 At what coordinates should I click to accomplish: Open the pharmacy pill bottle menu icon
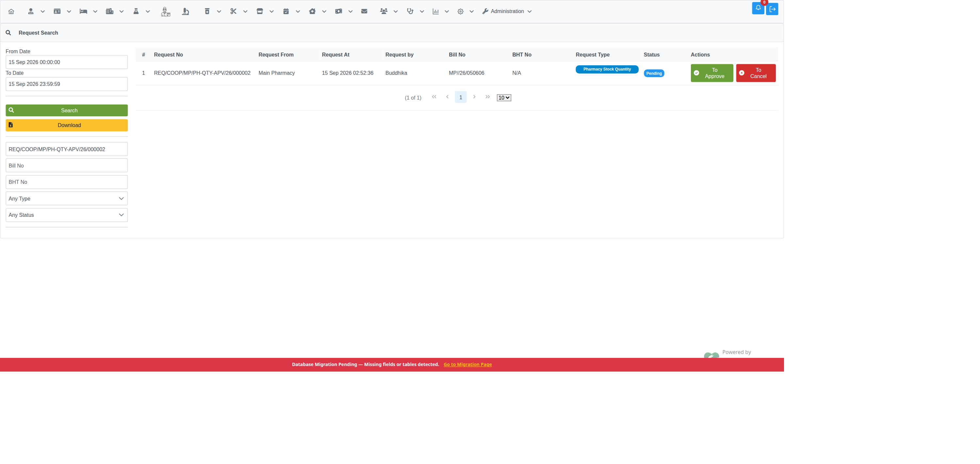207,11
